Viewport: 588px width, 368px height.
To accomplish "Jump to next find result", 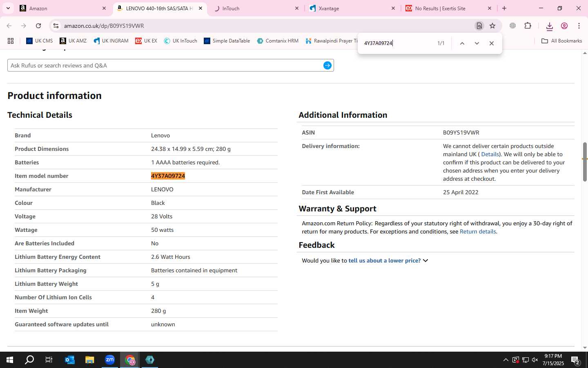I will pos(477,43).
